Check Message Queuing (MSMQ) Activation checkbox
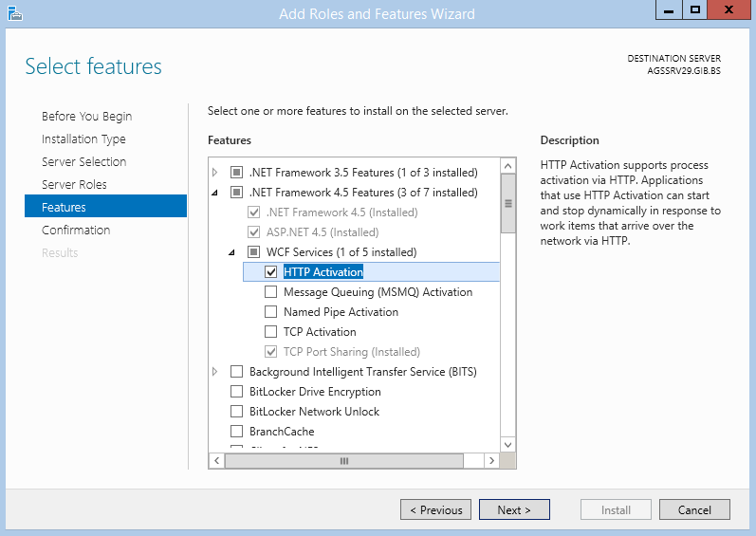The width and height of the screenshot is (756, 536). coord(271,292)
